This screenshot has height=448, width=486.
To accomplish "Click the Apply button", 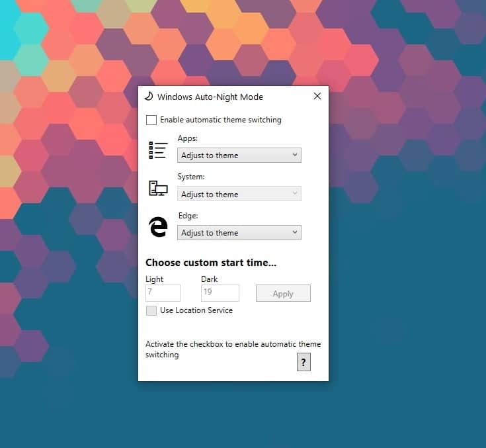I will tap(283, 293).
